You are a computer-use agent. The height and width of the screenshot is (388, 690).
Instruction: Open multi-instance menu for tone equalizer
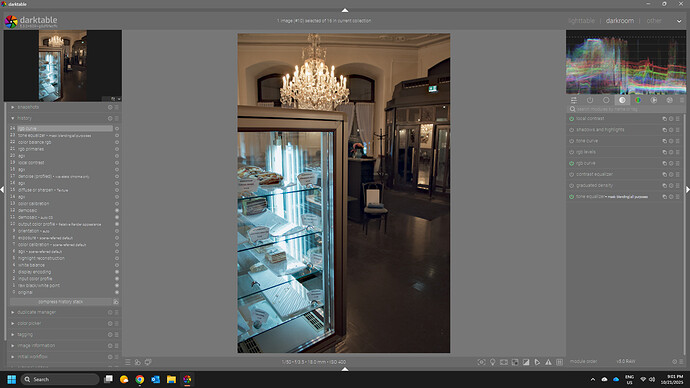[664, 197]
